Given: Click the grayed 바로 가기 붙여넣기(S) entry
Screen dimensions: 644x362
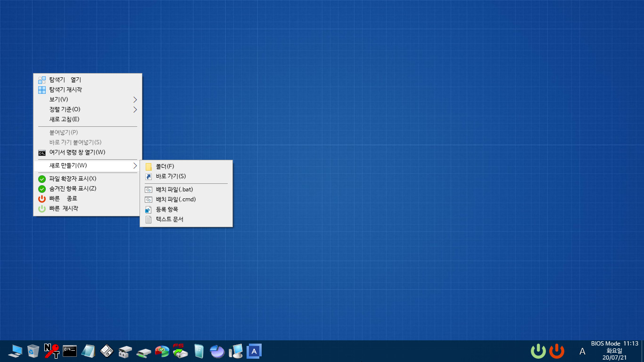Looking at the screenshot, I should (88, 142).
